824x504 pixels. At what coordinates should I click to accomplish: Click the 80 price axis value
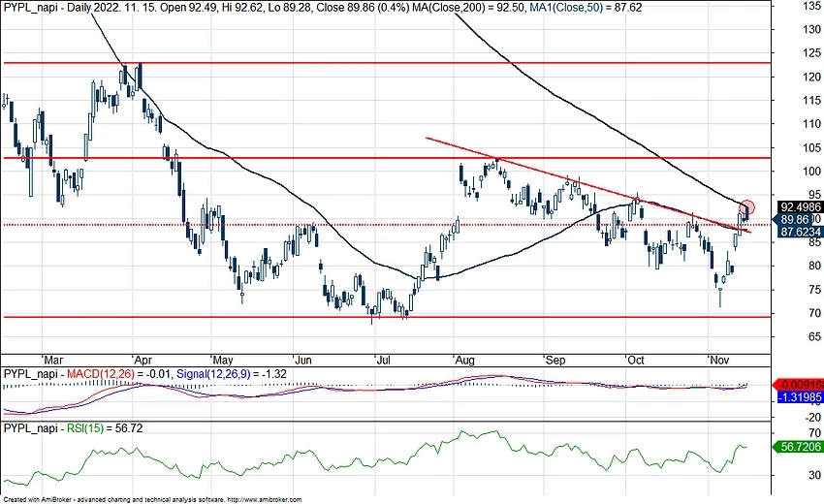click(814, 266)
